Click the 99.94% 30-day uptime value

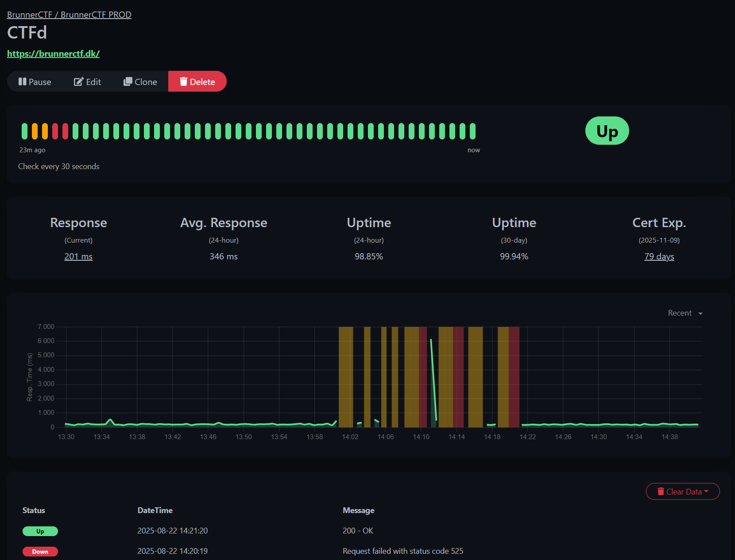[x=514, y=256]
